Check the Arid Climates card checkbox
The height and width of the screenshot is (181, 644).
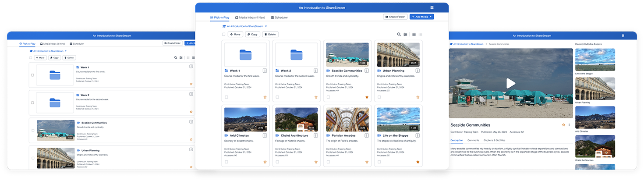[226, 162]
